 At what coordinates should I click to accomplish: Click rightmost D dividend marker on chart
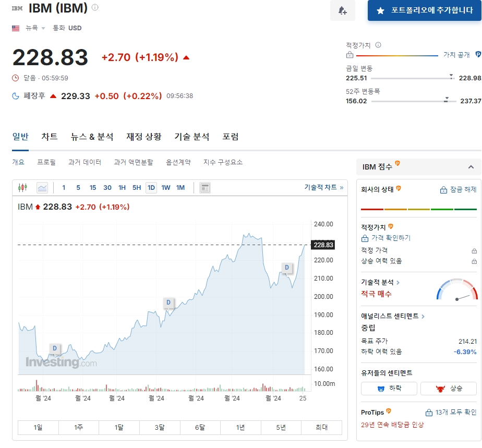coord(287,268)
